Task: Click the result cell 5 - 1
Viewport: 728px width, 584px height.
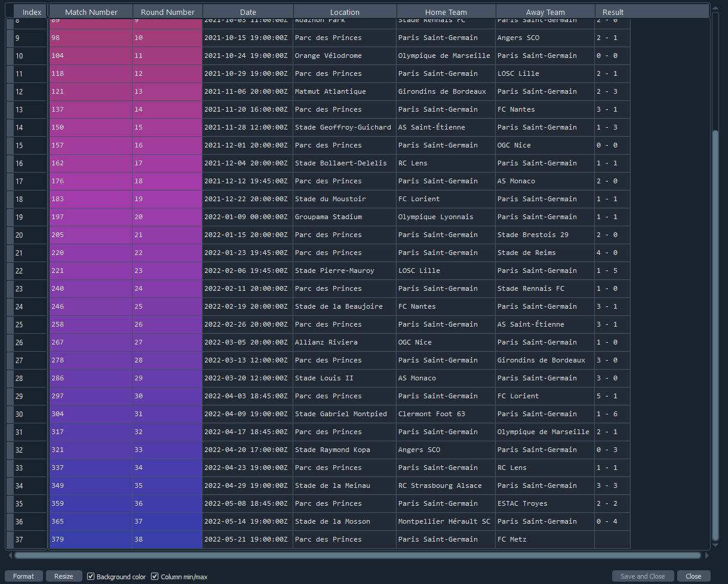Action: coord(612,396)
